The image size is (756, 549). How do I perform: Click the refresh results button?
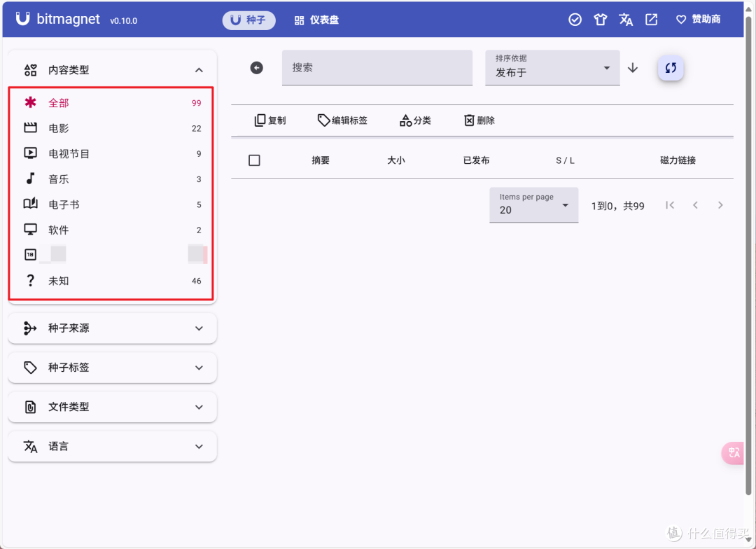[x=671, y=68]
